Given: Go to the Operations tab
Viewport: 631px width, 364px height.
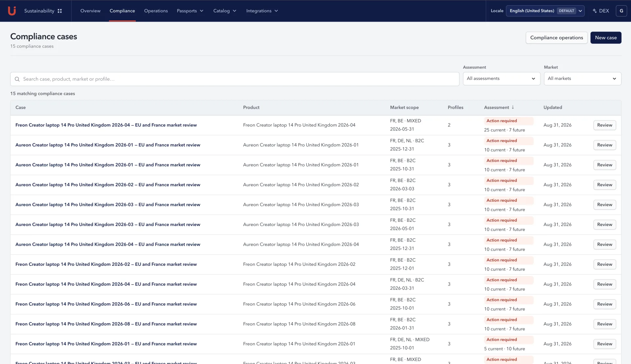Looking at the screenshot, I should click(156, 11).
